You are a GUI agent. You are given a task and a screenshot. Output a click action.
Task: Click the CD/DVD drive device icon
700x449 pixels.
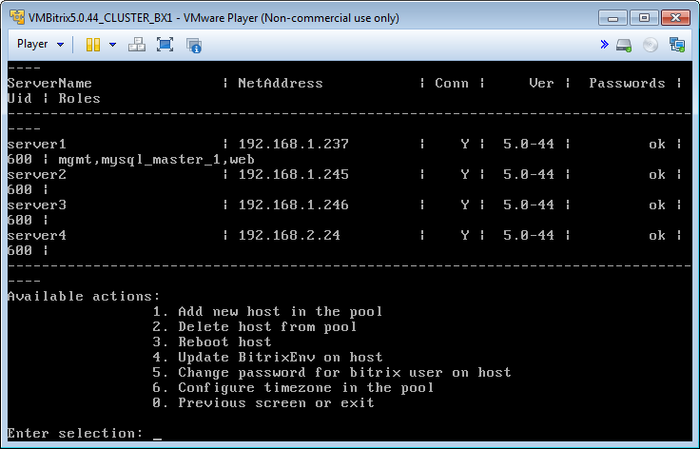click(650, 45)
